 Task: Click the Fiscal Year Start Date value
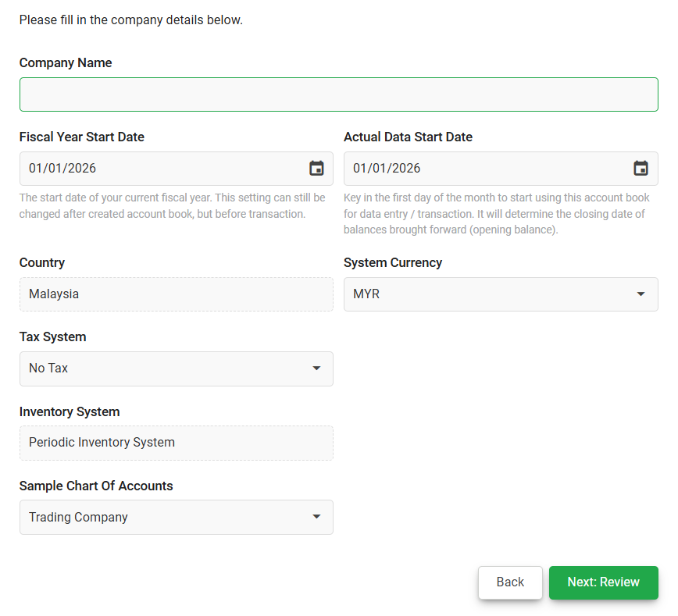pos(62,168)
